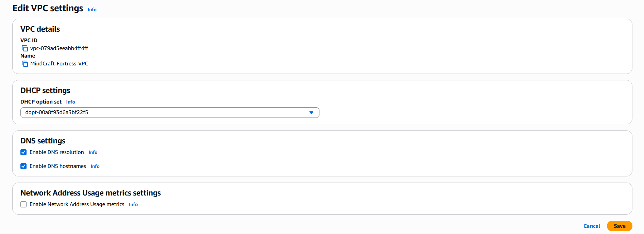Click the vpc-079ad5eeabb4ff4ff ID text
Screen dimensions: 644x234
click(x=59, y=48)
